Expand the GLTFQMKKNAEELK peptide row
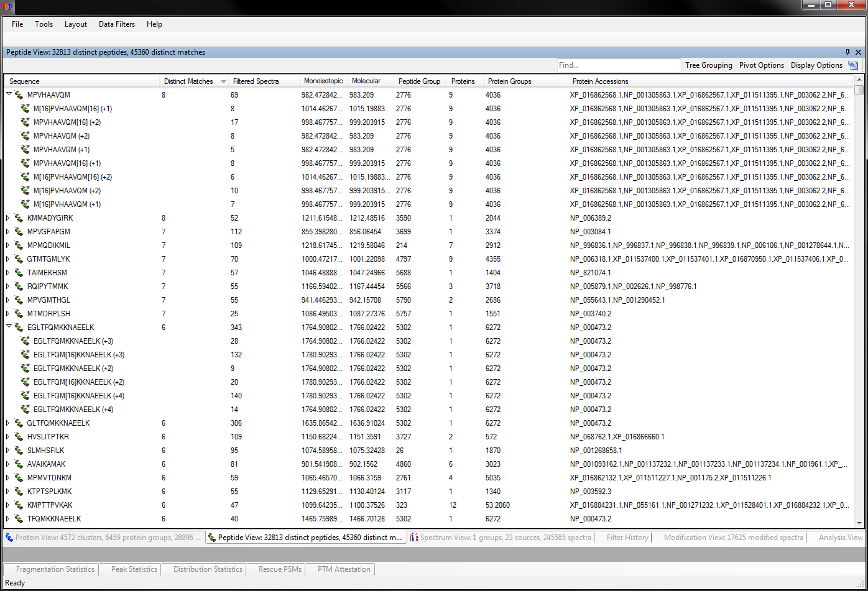 [8, 423]
